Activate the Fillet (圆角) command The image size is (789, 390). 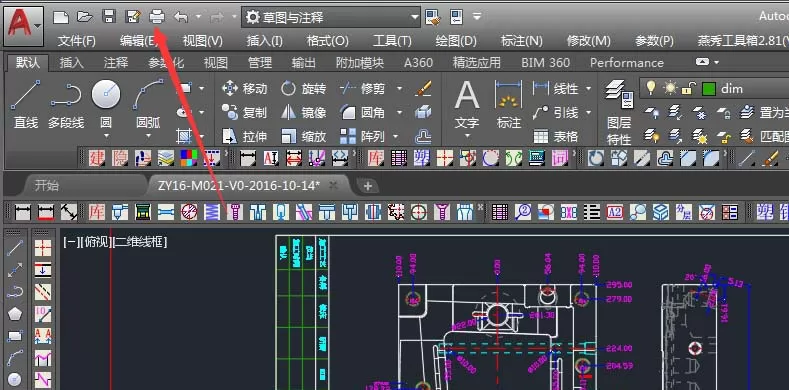tap(363, 112)
